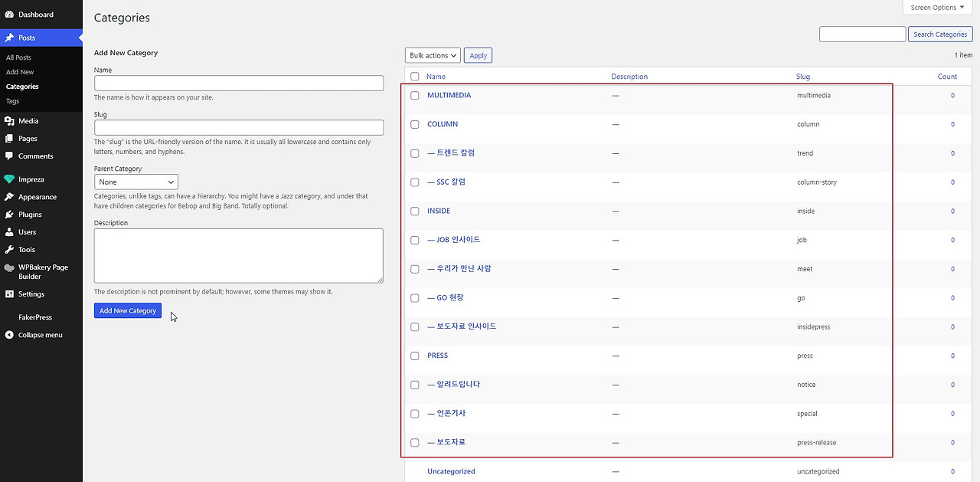This screenshot has width=980, height=482.
Task: Click the Users person icon
Action: (x=9, y=232)
